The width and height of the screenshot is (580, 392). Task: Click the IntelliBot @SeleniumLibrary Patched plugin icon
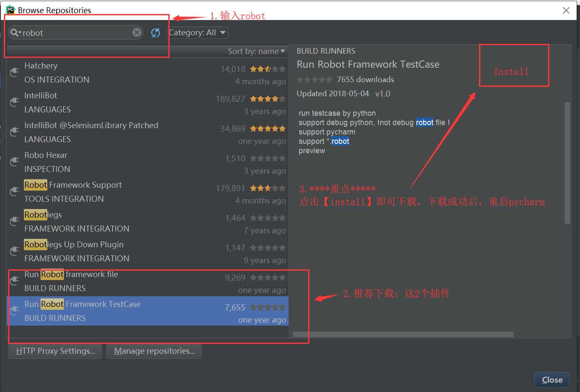[14, 132]
